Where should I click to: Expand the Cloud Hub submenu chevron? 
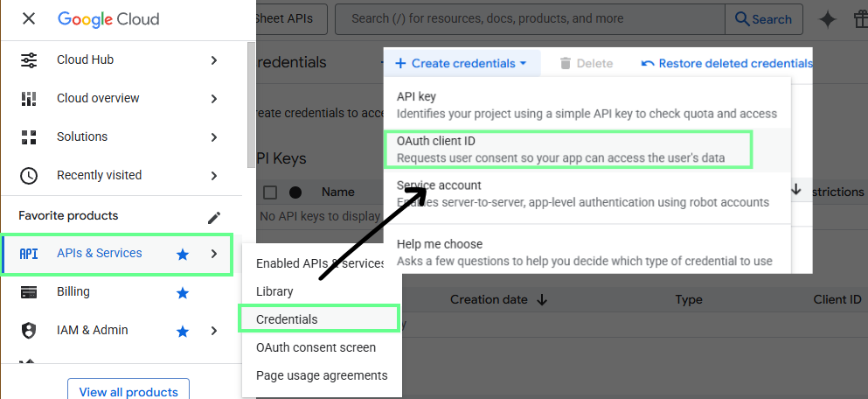click(x=214, y=60)
